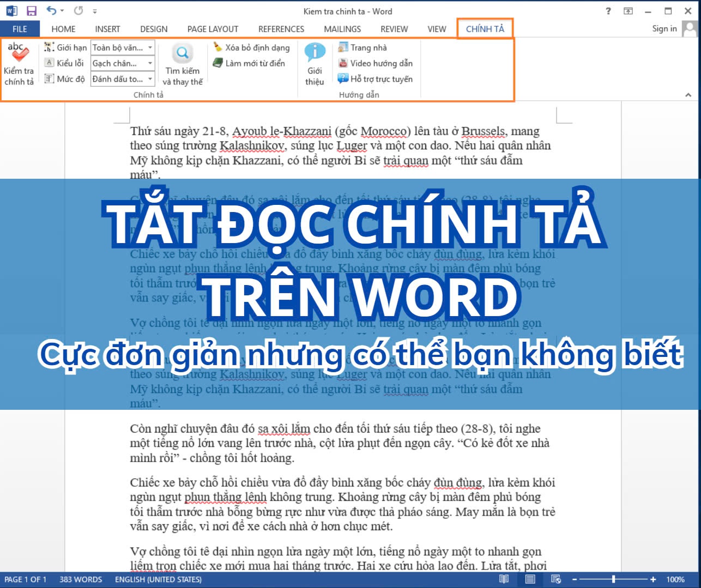Switch to the INSERT tab
701x588 pixels.
pos(107,29)
